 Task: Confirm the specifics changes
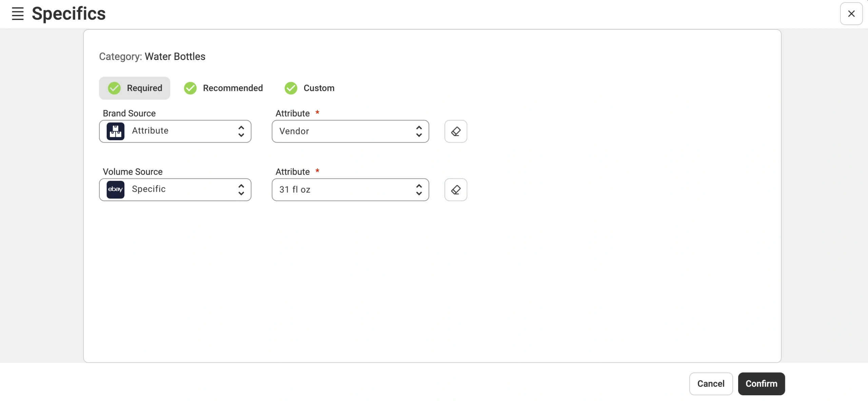point(761,383)
